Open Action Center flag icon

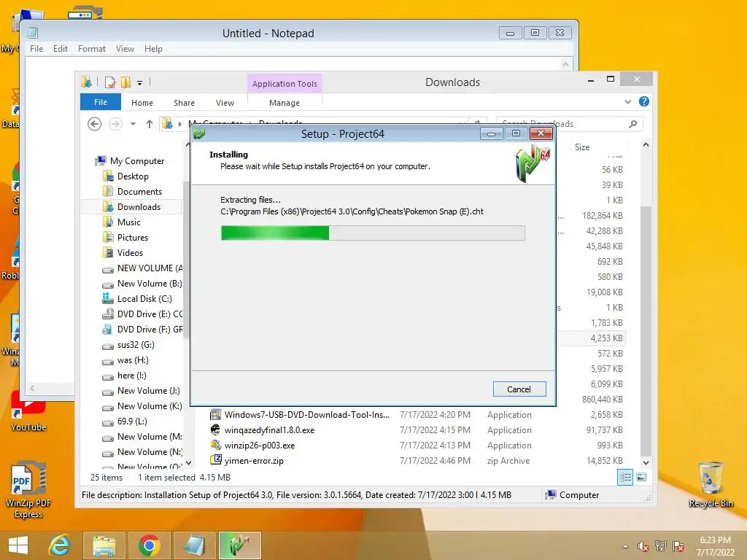coord(678,546)
